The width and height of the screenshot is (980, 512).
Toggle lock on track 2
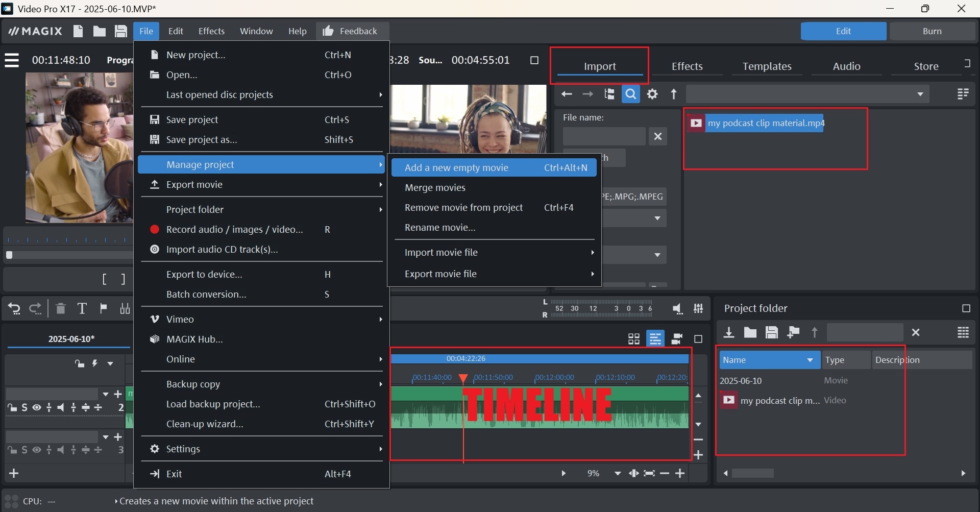[12, 407]
